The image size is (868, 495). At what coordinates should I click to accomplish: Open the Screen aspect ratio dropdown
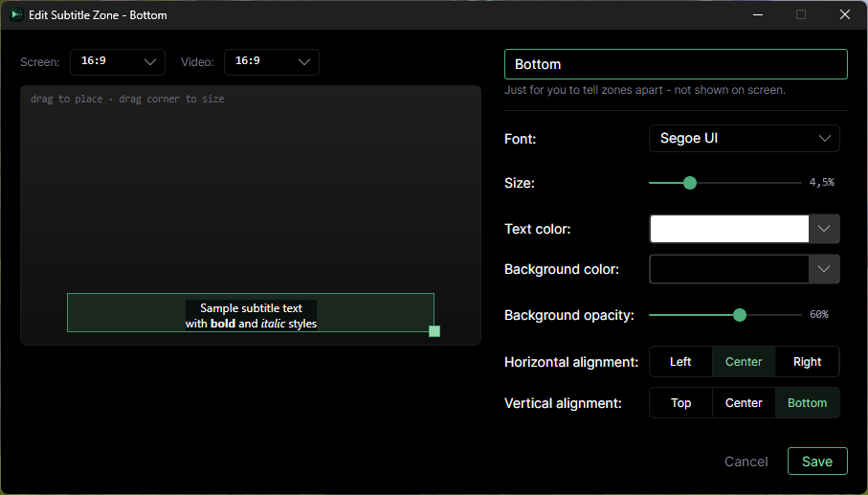coord(118,62)
